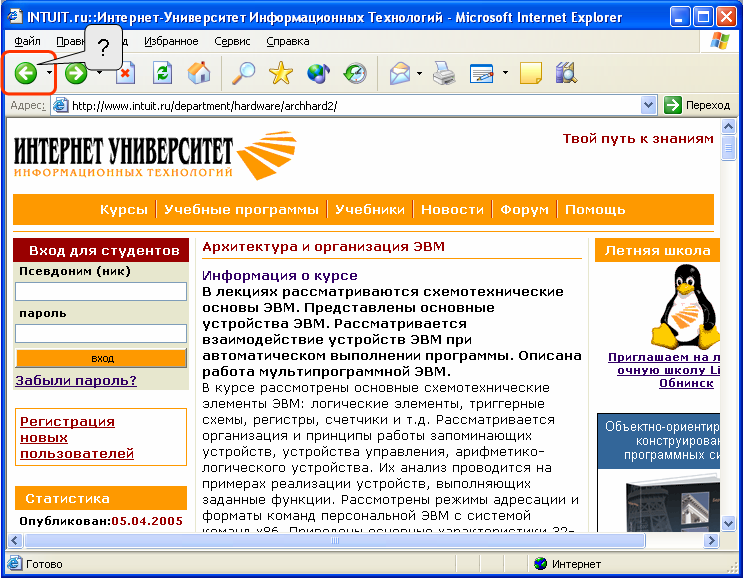Print the page with printer icon
The height and width of the screenshot is (578, 743).
pyautogui.click(x=444, y=73)
